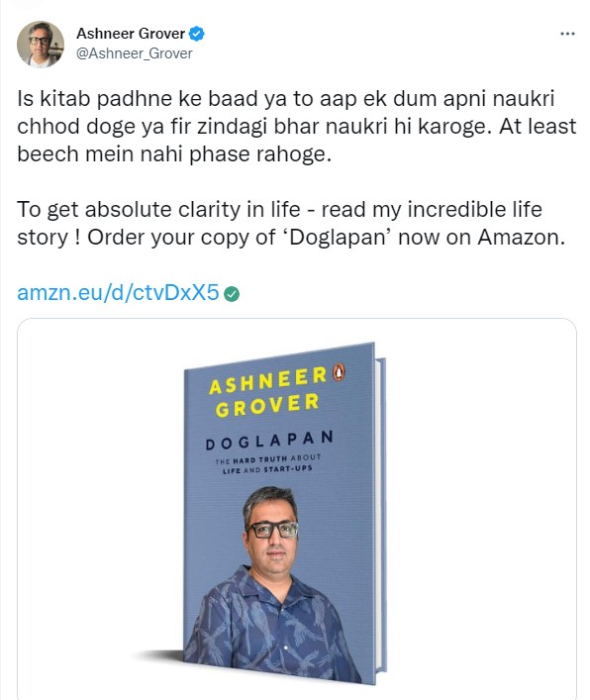Screen dimensions: 590x700
Task: Click the blue verified badge beside Ashneer Grover
Action: tap(197, 34)
